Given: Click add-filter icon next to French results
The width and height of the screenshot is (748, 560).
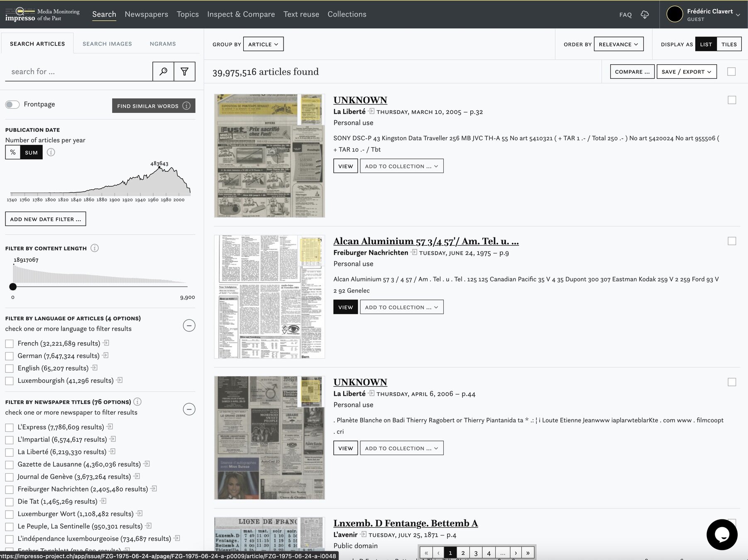Looking at the screenshot, I should [106, 343].
